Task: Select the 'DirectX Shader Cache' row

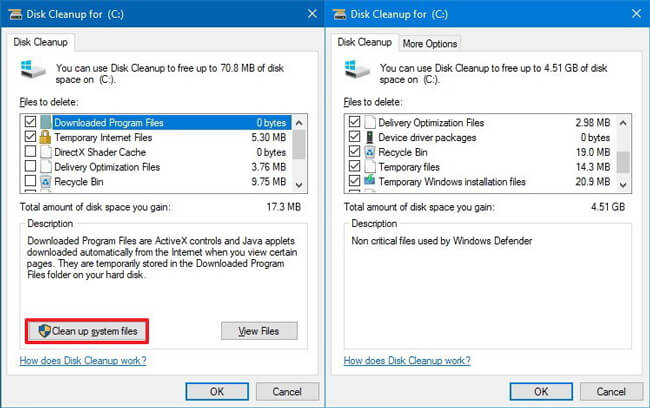Action: (x=157, y=152)
